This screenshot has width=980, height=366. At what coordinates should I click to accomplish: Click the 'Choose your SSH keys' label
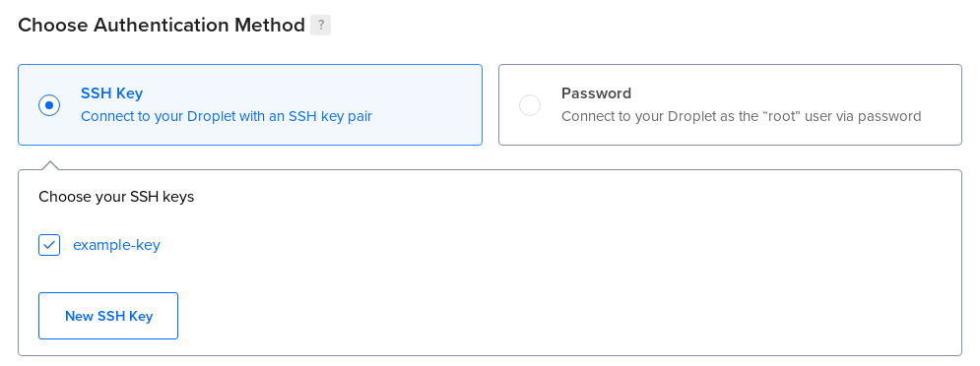click(x=116, y=198)
